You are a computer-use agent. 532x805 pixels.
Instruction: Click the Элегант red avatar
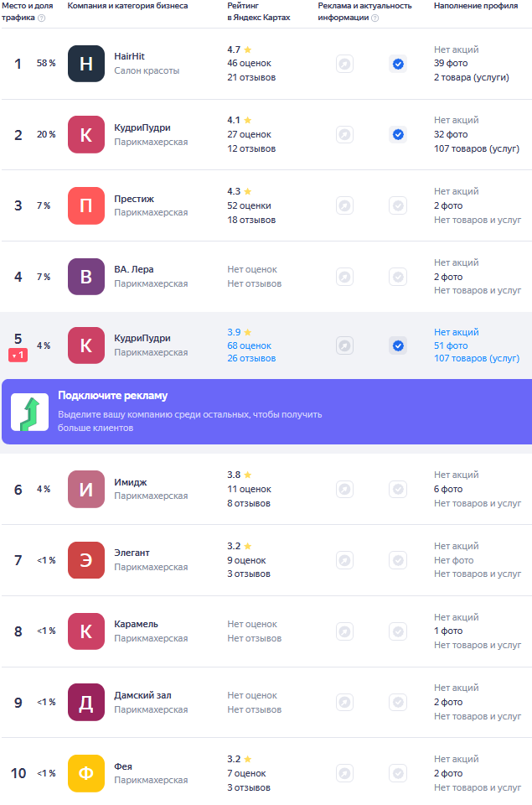[86, 560]
